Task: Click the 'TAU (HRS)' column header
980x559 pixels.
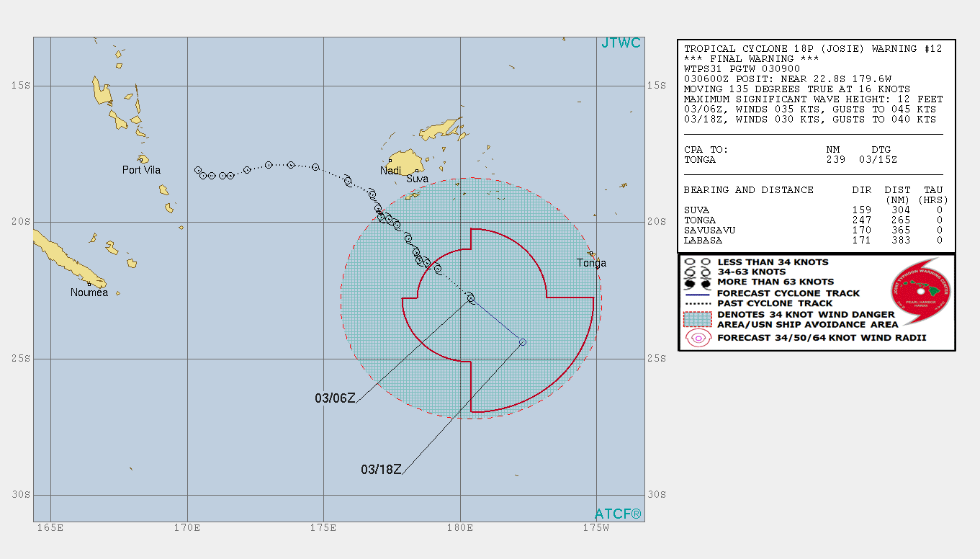Action: (x=934, y=195)
